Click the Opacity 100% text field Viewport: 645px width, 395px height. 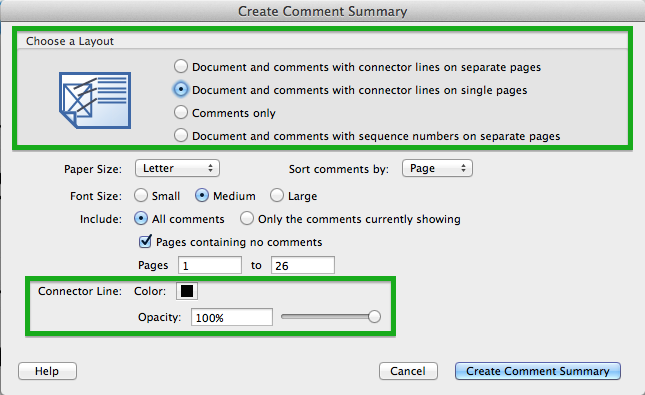point(232,317)
